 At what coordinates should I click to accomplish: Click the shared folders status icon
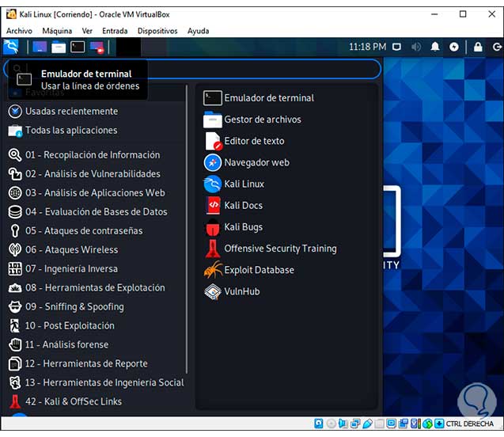pyautogui.click(x=379, y=424)
